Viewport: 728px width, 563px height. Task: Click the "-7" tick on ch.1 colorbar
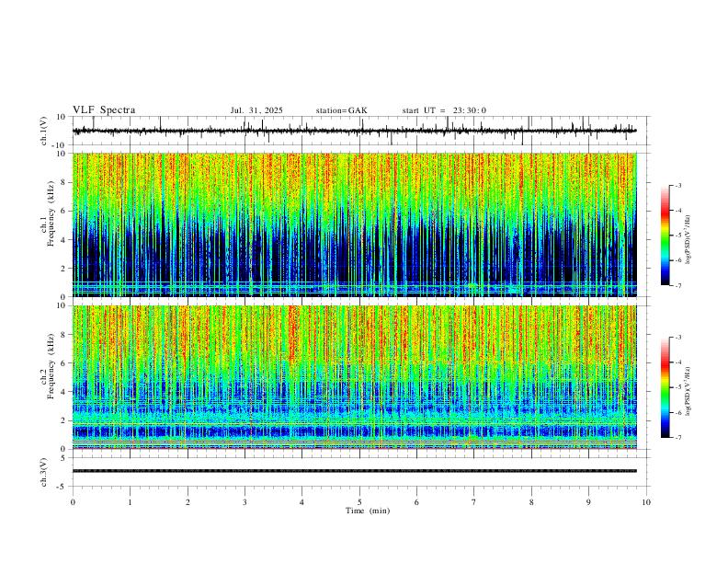pyautogui.click(x=678, y=286)
